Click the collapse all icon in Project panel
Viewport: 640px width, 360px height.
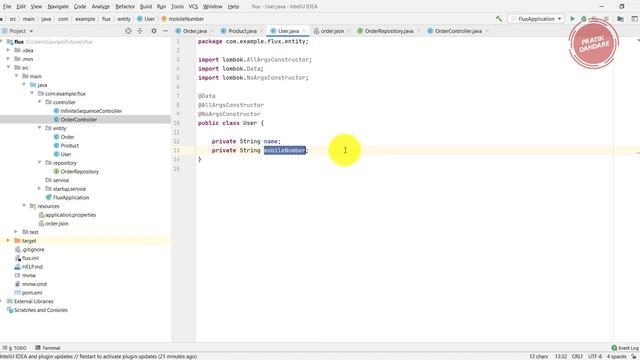140,31
